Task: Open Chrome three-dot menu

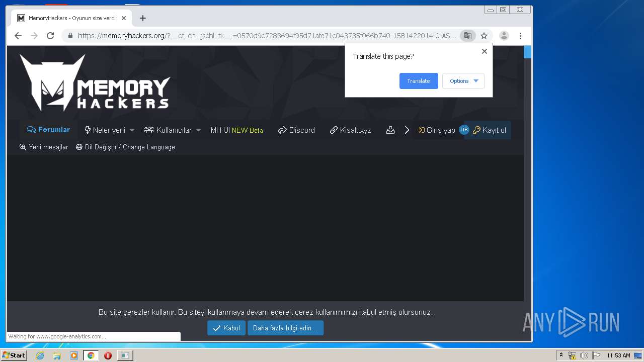Action: [520, 36]
